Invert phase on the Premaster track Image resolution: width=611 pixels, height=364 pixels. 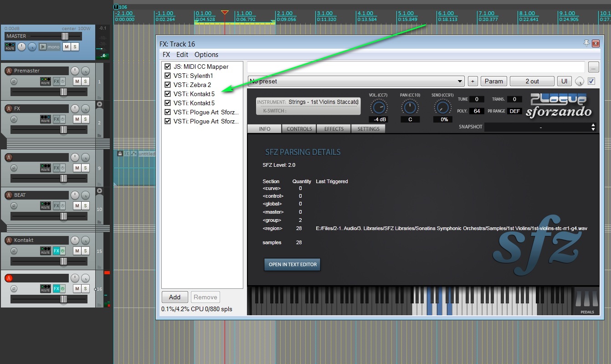14,82
